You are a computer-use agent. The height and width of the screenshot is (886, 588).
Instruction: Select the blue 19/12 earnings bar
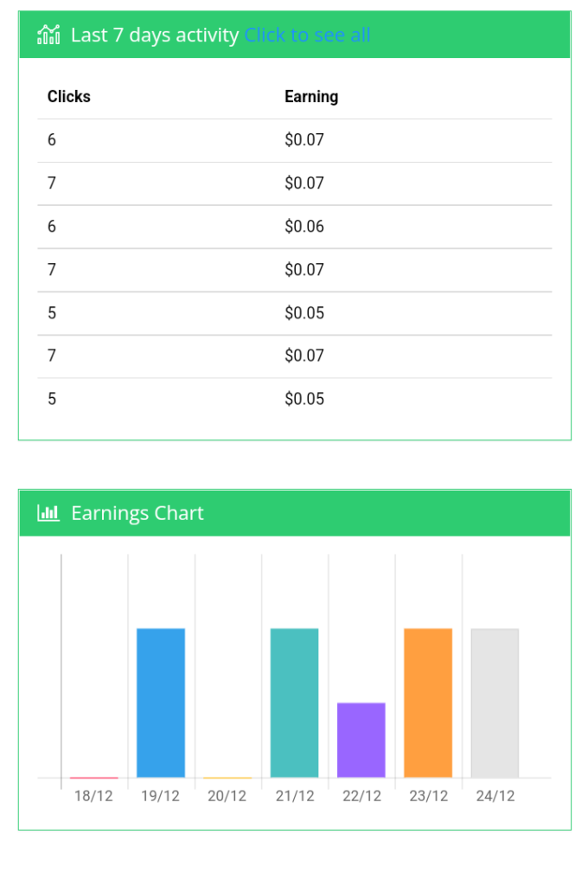[x=161, y=703]
